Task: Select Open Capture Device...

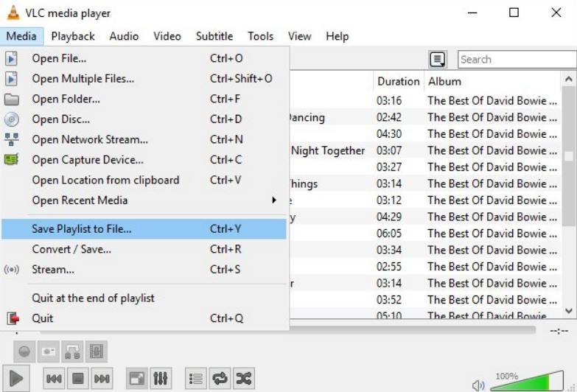Action: tap(144, 159)
